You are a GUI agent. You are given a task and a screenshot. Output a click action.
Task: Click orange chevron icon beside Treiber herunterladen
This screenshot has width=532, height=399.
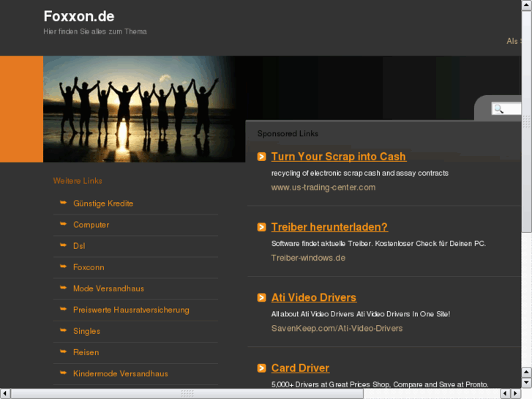point(261,227)
